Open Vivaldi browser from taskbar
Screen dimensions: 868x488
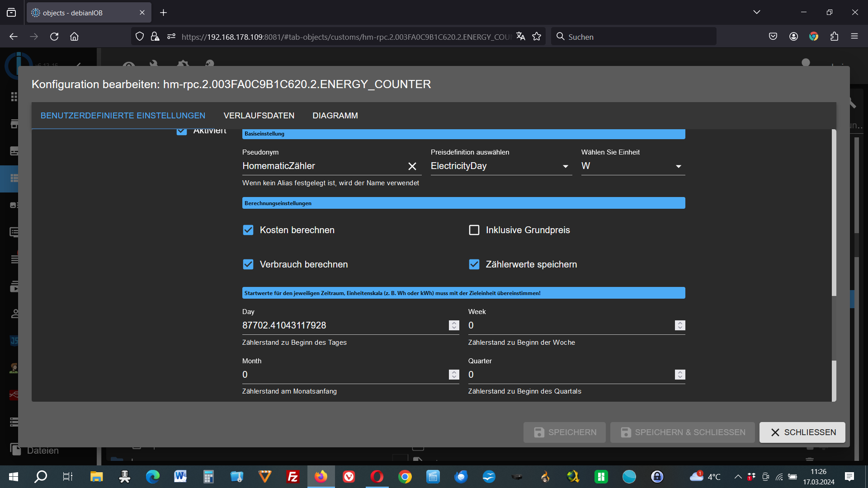[x=349, y=477]
